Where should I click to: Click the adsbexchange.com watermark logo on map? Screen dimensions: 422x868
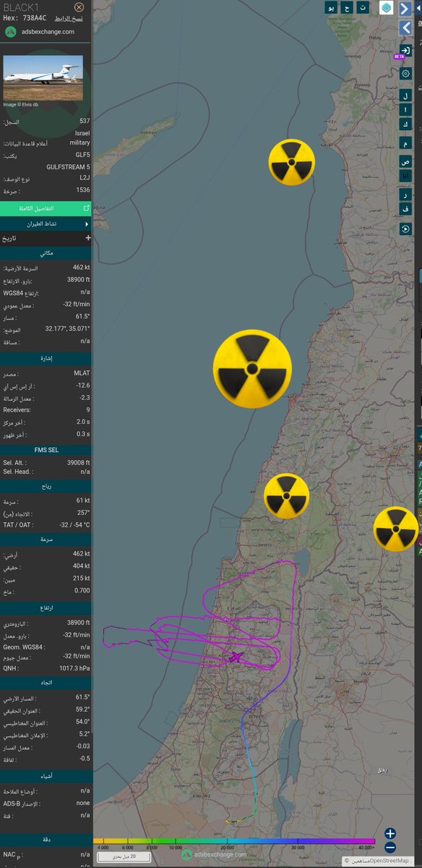(213, 855)
